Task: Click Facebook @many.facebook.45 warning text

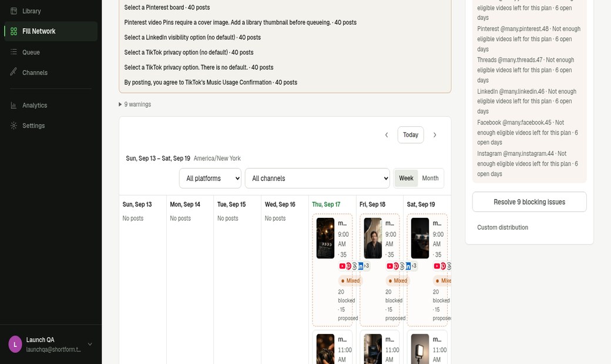Action: (x=528, y=132)
